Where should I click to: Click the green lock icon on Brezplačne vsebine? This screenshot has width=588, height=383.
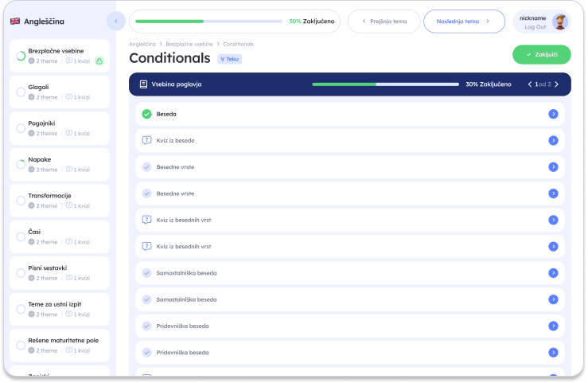[x=99, y=61]
